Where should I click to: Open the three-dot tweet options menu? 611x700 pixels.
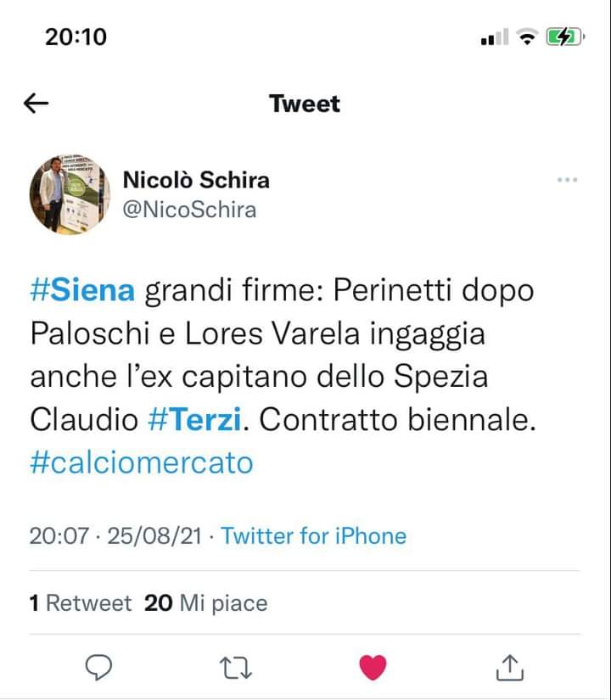(567, 180)
